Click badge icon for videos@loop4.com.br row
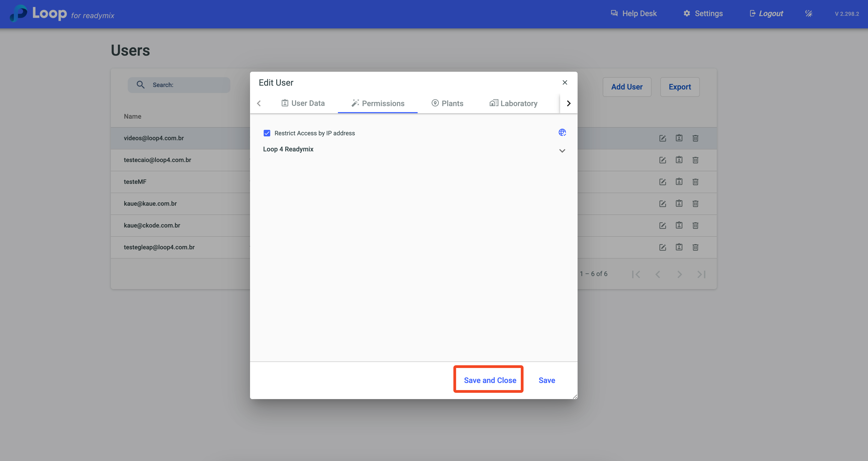868x461 pixels. (x=679, y=138)
